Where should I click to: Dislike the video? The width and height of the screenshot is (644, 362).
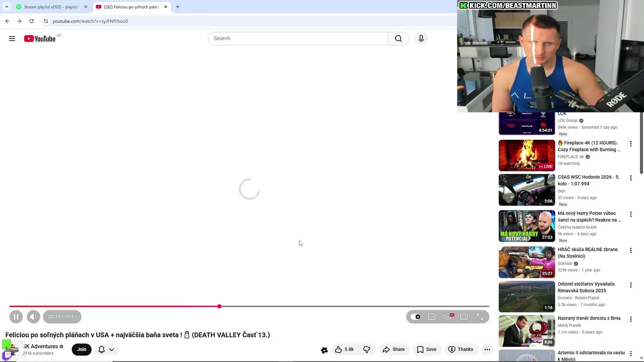coord(367,349)
